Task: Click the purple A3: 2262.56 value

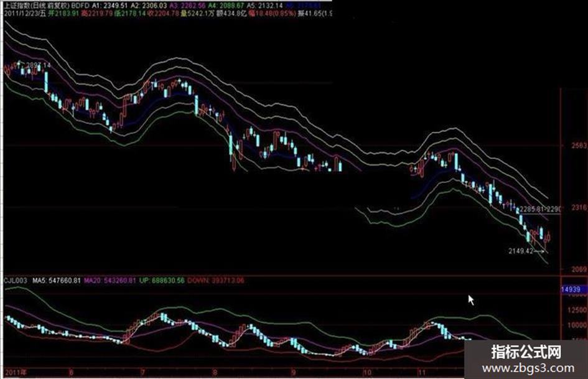Action: click(x=187, y=5)
